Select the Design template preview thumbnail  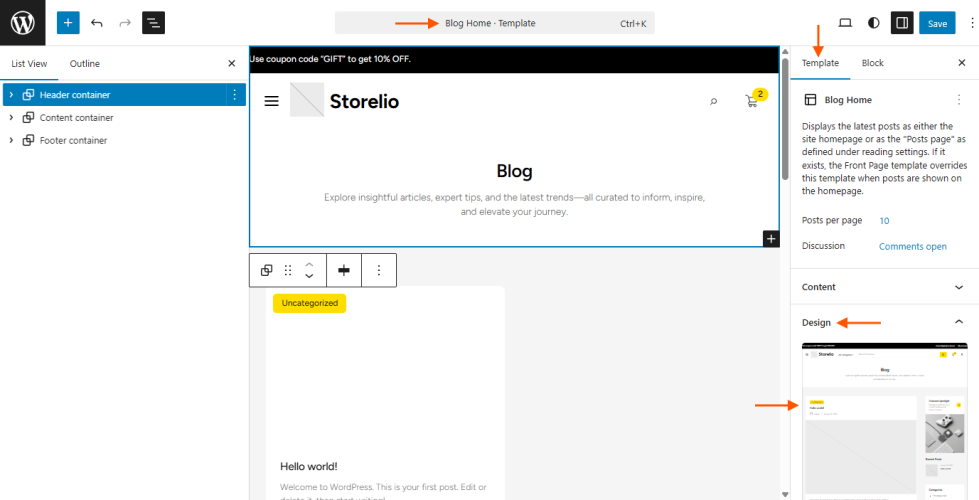pyautogui.click(x=883, y=420)
